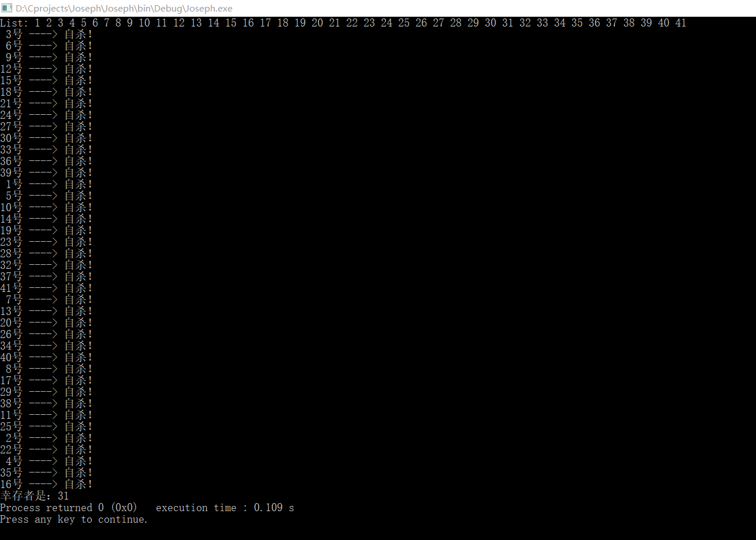Screen dimensions: 756x540
Task: Click the line "11号 ----> 自杀!"
Action: 46,415
